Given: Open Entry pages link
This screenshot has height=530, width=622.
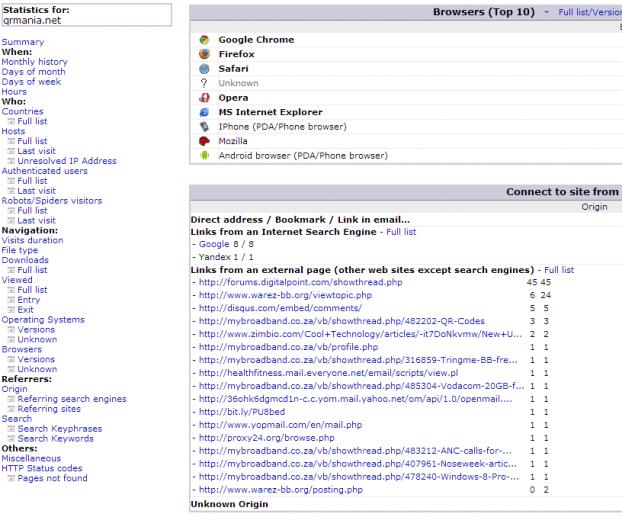Looking at the screenshot, I should coord(29,300).
